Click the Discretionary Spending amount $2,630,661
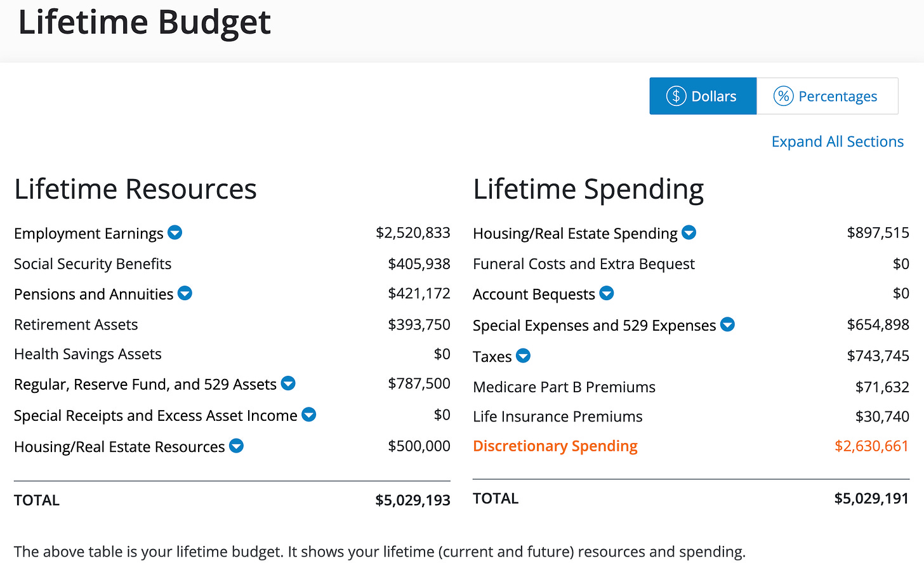Viewport: 924px width, 563px height. tap(871, 446)
